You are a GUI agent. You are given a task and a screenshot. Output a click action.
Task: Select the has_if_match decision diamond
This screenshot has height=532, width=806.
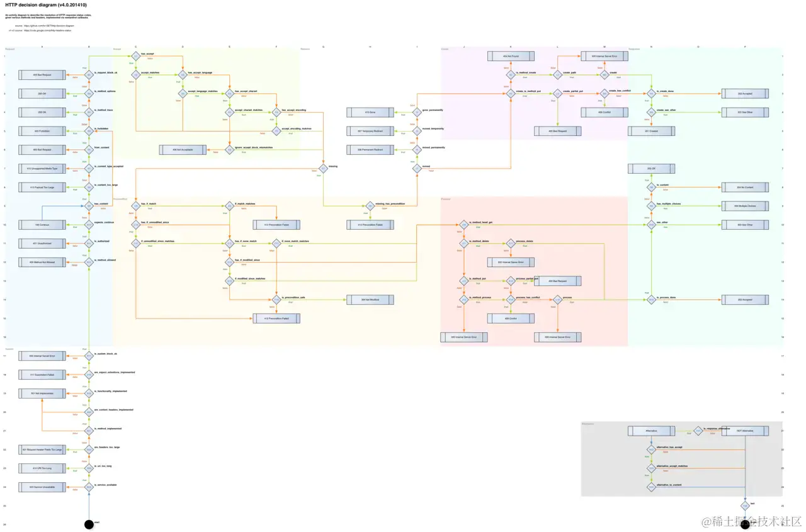click(135, 206)
